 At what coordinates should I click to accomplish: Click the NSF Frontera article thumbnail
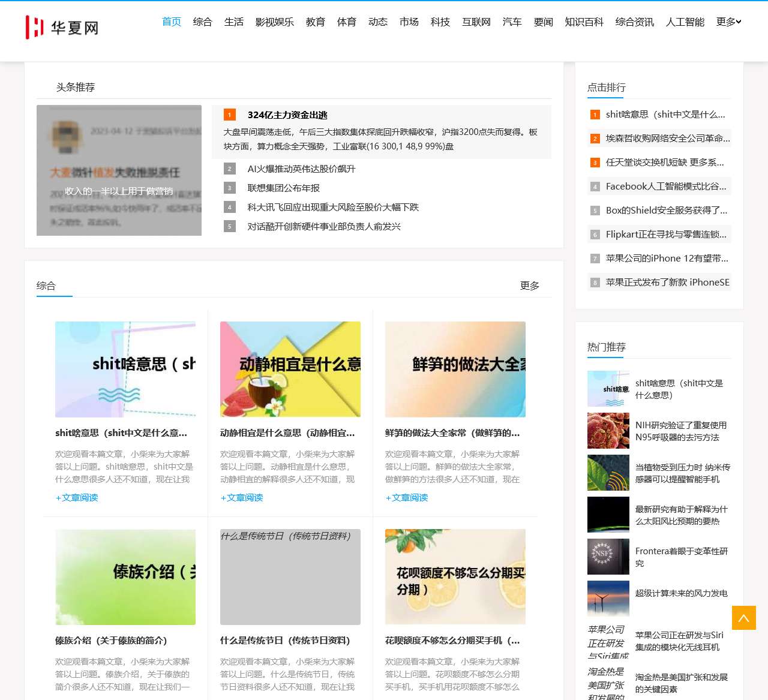tap(608, 557)
